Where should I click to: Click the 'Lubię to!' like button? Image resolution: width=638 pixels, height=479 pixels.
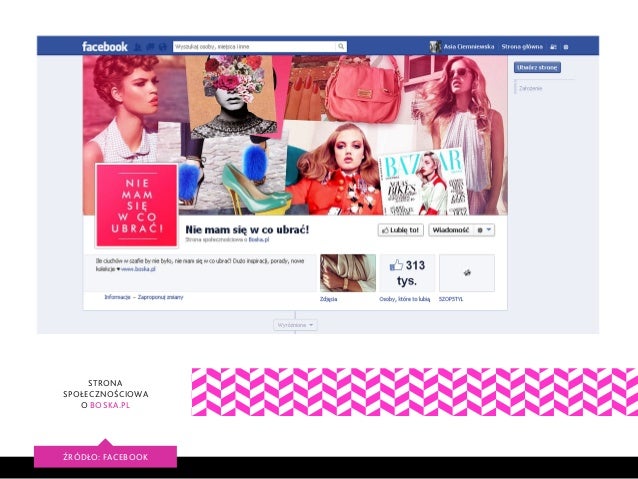400,230
